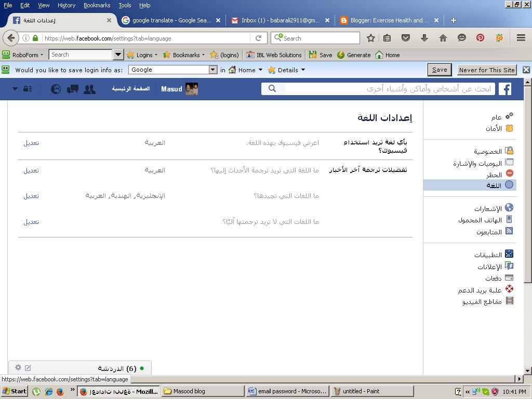Click the Never for this Site button
The width and height of the screenshot is (532, 399).
click(x=487, y=69)
